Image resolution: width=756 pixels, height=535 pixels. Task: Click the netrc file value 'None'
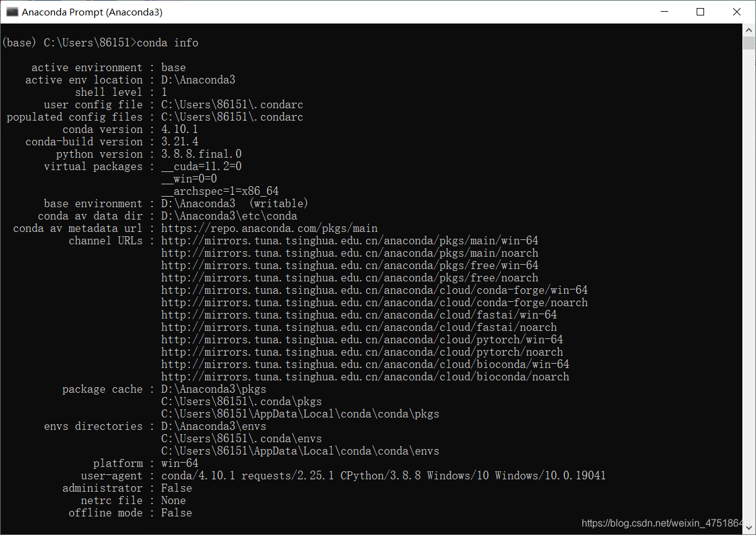click(x=174, y=500)
